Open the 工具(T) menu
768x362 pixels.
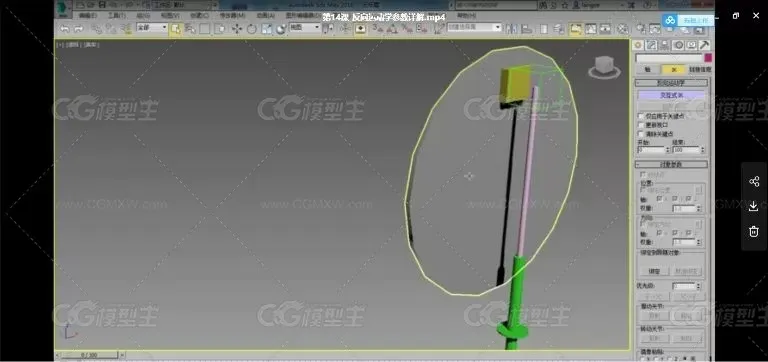pyautogui.click(x=117, y=16)
